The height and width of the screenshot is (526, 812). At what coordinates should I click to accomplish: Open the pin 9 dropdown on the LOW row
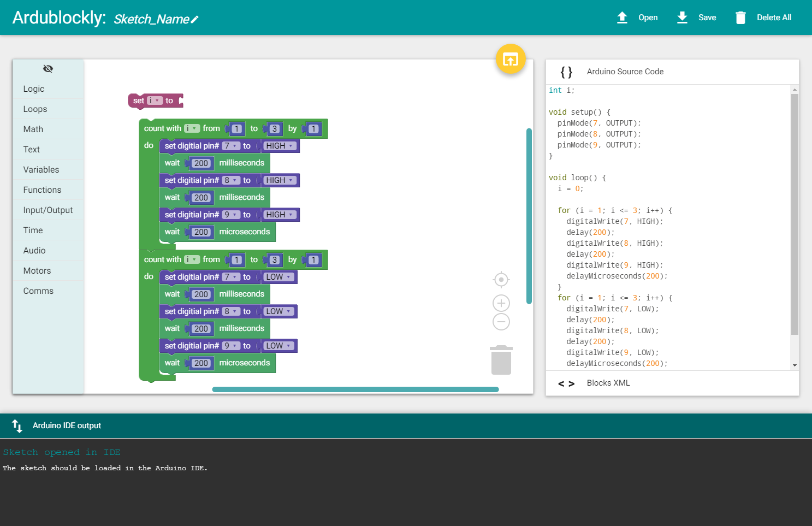(x=231, y=346)
